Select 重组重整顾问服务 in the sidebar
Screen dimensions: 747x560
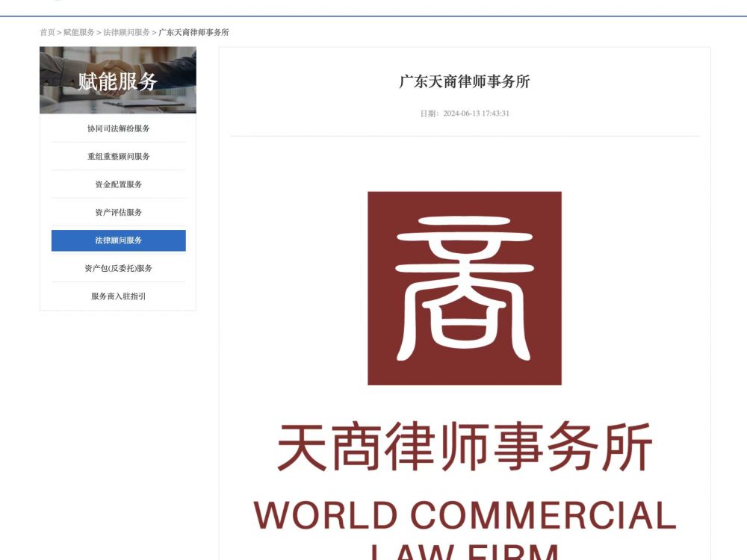(119, 156)
